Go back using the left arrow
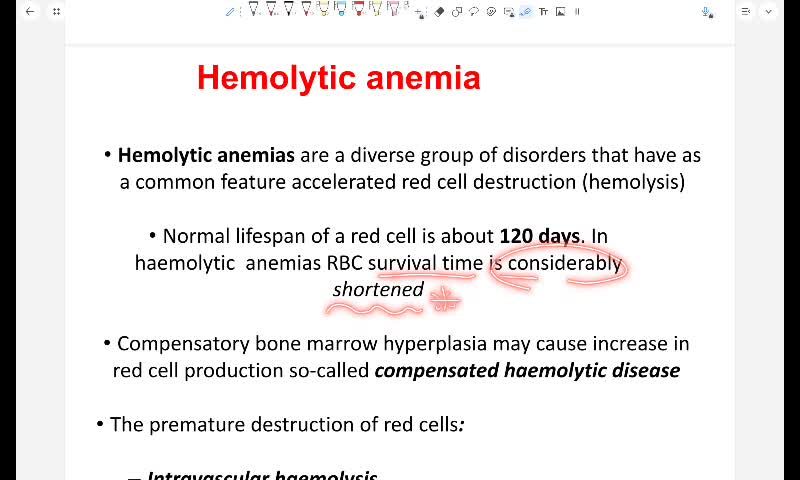The image size is (800, 480). (30, 11)
